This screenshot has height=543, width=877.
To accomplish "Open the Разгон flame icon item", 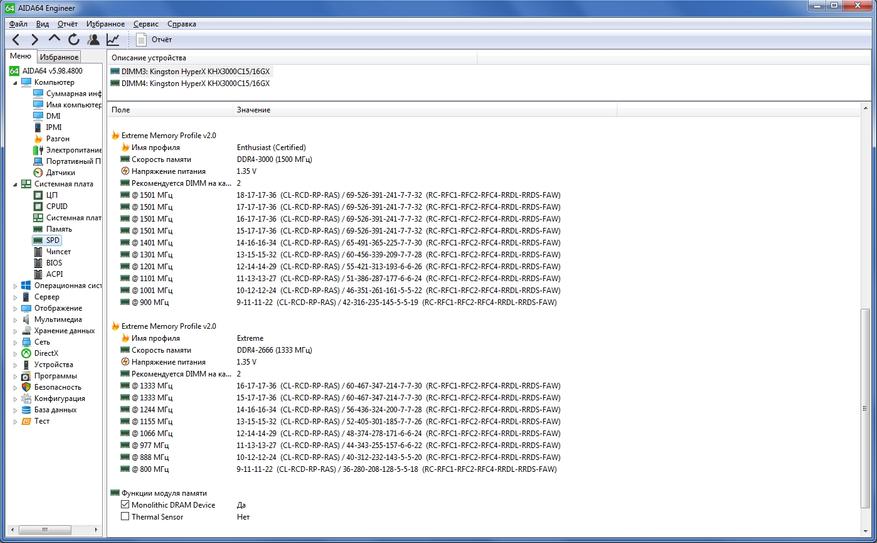I will (x=38, y=139).
